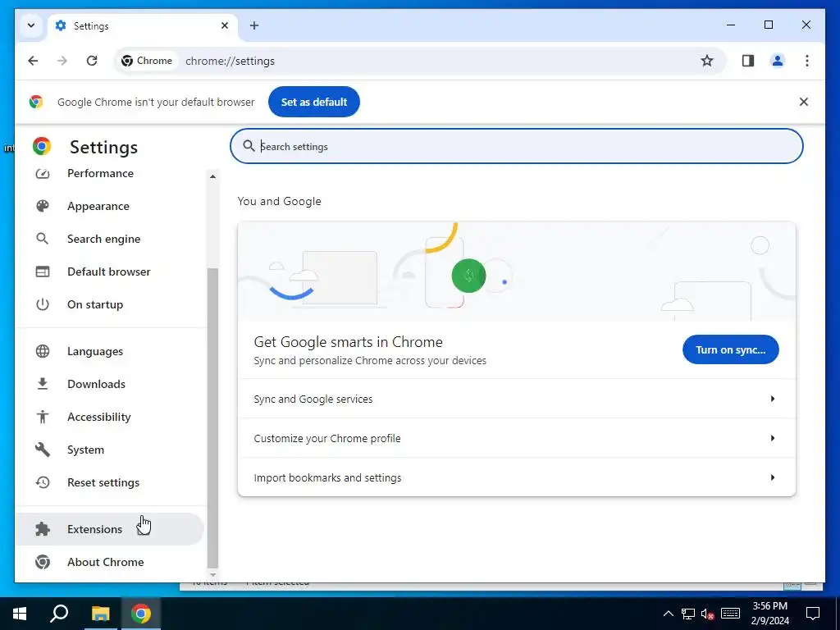
Task: Click the Languages globe icon
Action: [x=43, y=351]
